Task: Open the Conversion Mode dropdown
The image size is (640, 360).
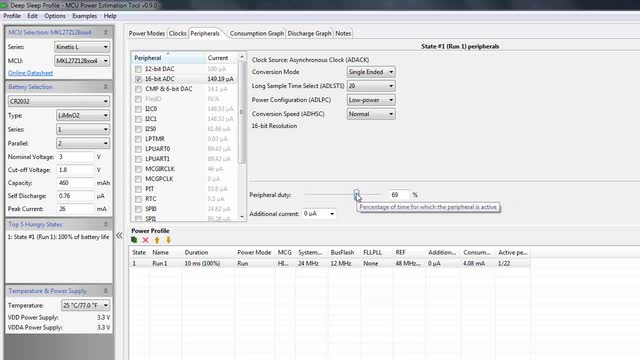Action: [x=371, y=72]
